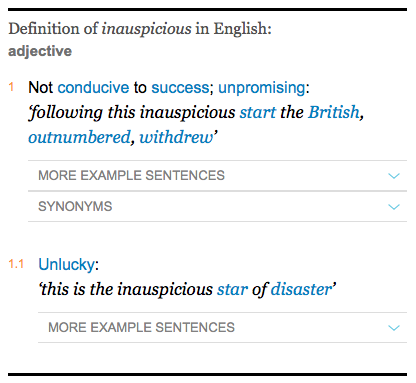The width and height of the screenshot is (416, 383).
Task: Click the 'adjective' part-of-speech label
Action: (x=40, y=51)
